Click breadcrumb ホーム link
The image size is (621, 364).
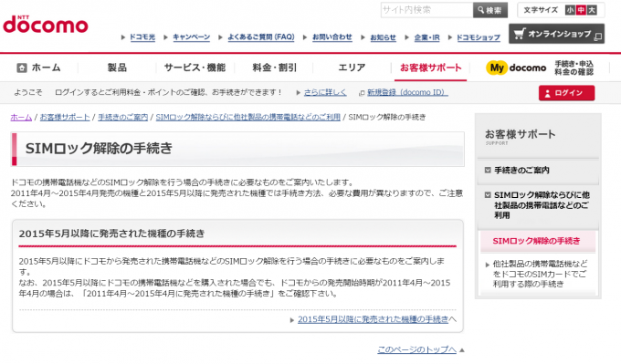point(21,117)
